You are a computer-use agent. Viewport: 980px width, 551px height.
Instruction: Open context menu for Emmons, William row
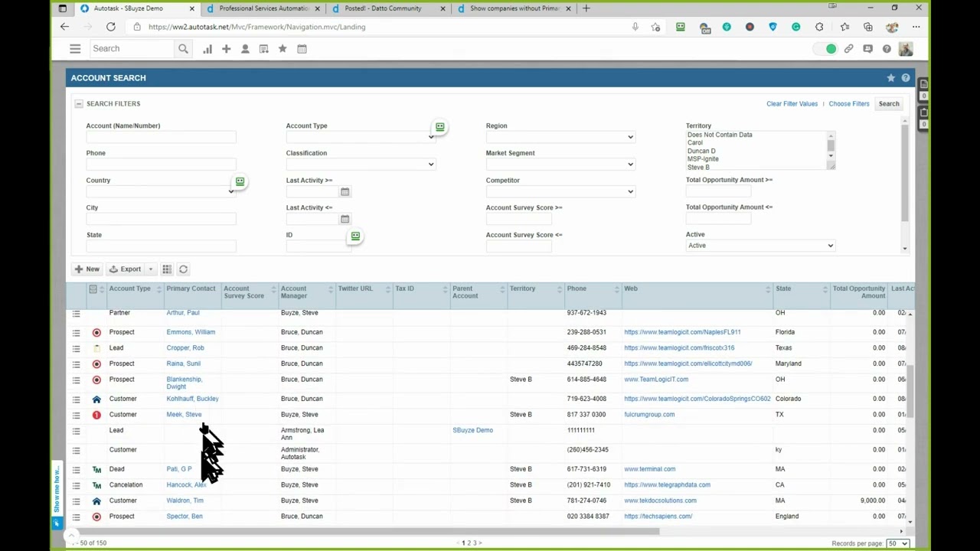(76, 333)
